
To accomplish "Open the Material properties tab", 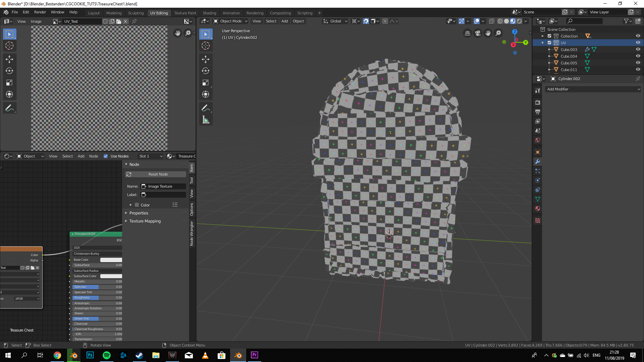I will point(538,208).
